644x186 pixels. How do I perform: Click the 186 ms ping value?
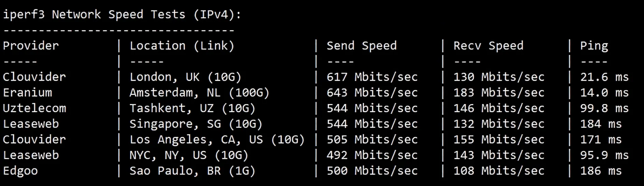[601, 171]
